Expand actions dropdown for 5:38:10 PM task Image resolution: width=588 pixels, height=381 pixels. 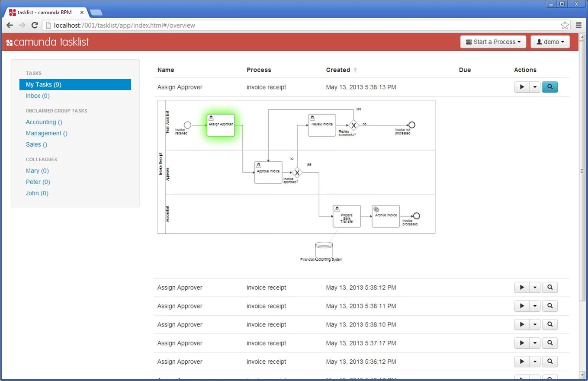click(x=535, y=325)
